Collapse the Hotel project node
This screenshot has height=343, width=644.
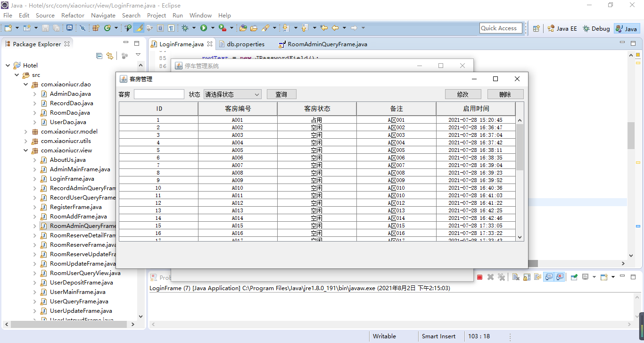click(8, 66)
